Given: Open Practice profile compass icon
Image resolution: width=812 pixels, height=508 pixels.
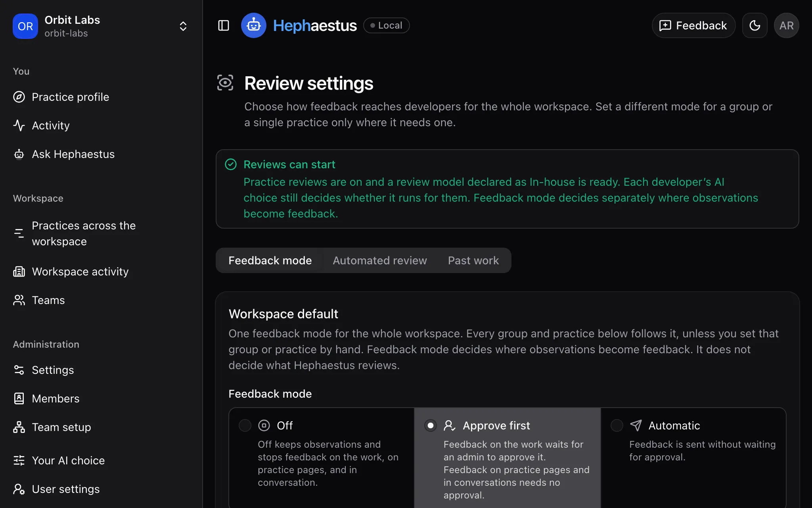Looking at the screenshot, I should [x=19, y=97].
